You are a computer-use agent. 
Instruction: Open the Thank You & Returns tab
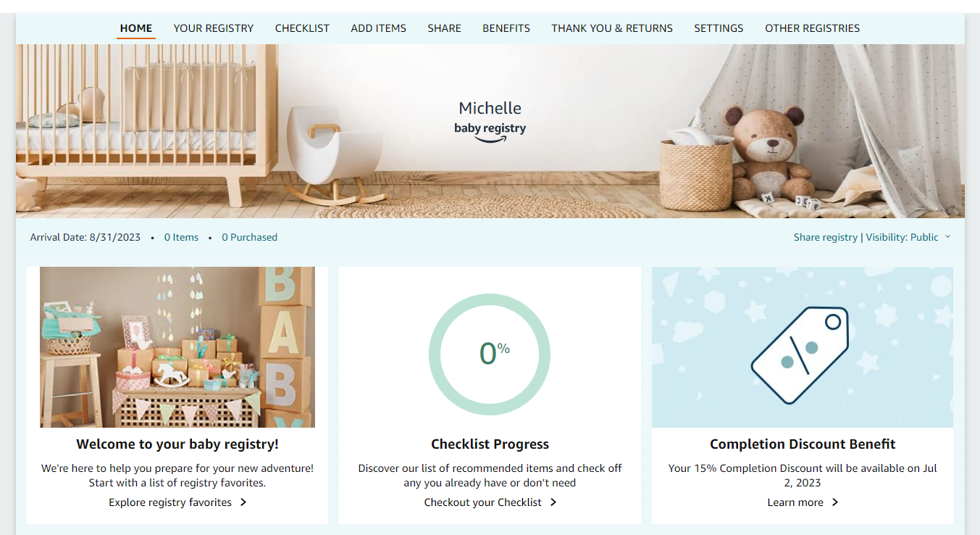(612, 28)
